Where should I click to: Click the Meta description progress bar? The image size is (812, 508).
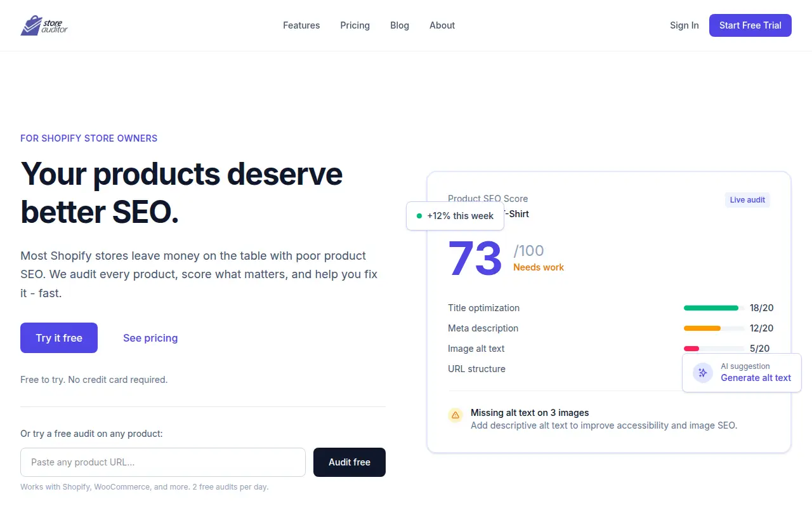714,328
